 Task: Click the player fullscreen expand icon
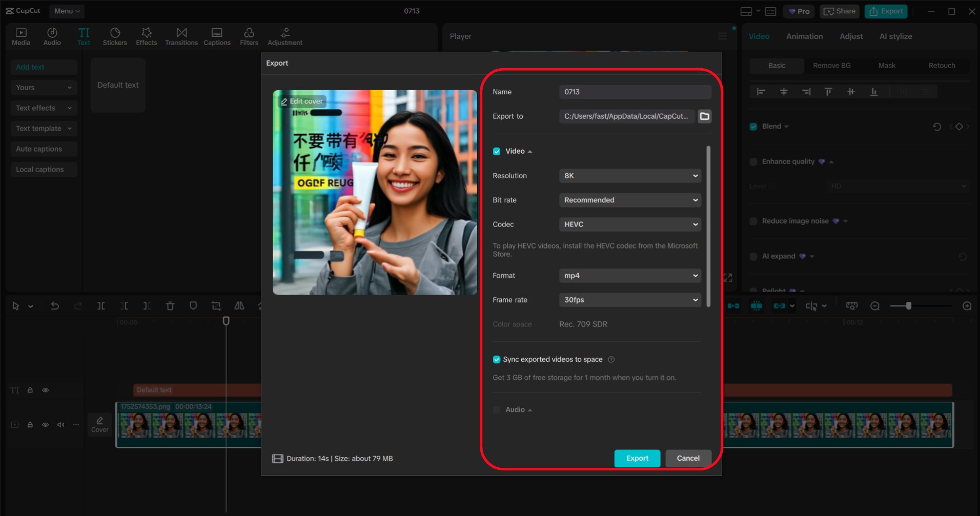[x=728, y=278]
